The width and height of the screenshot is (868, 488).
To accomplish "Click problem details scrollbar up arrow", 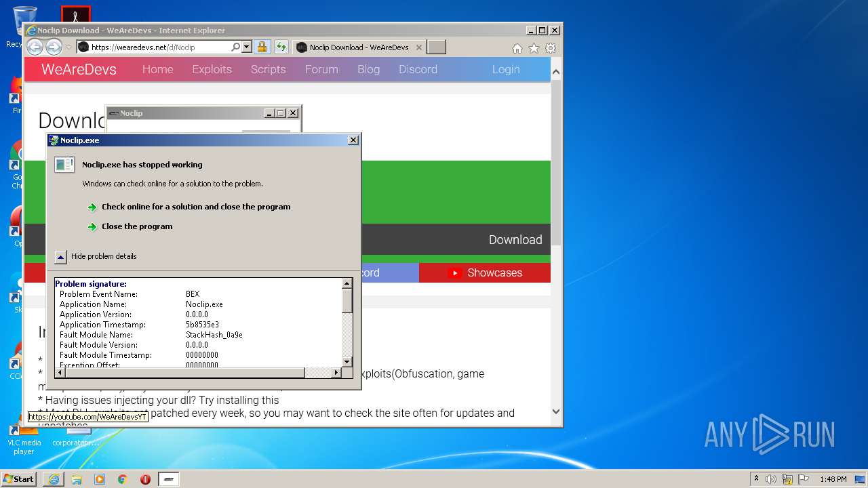I will point(347,283).
